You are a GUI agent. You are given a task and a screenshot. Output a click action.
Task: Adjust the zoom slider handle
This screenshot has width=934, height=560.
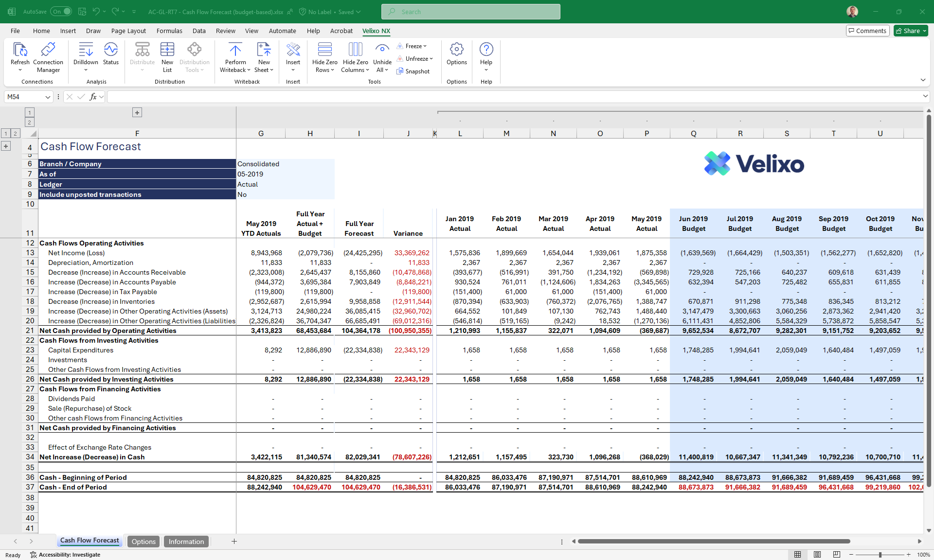pos(880,555)
